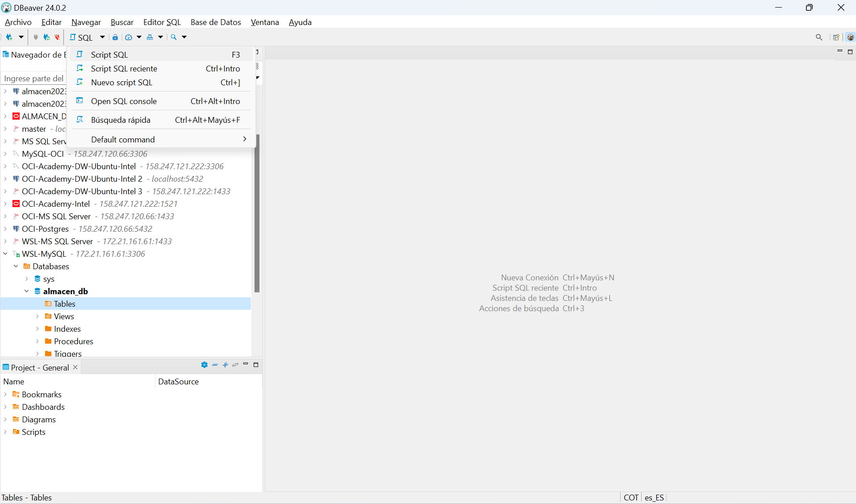Expand the Views folder node

click(x=38, y=316)
